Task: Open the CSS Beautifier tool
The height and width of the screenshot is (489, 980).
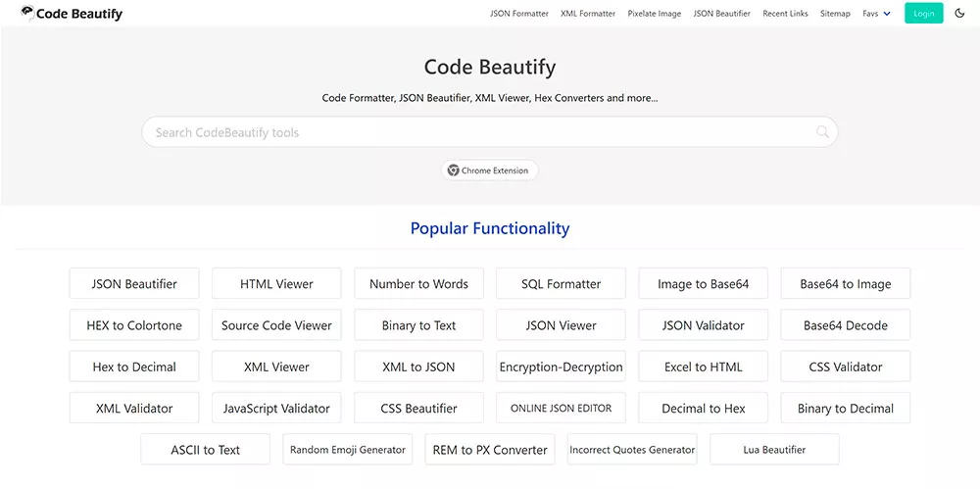Action: coord(418,408)
